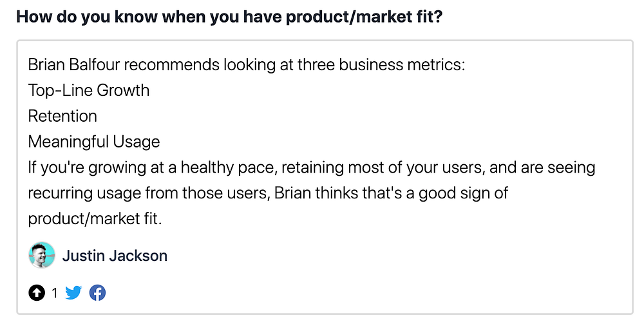Click the "Meaningful Usage" line

click(94, 142)
